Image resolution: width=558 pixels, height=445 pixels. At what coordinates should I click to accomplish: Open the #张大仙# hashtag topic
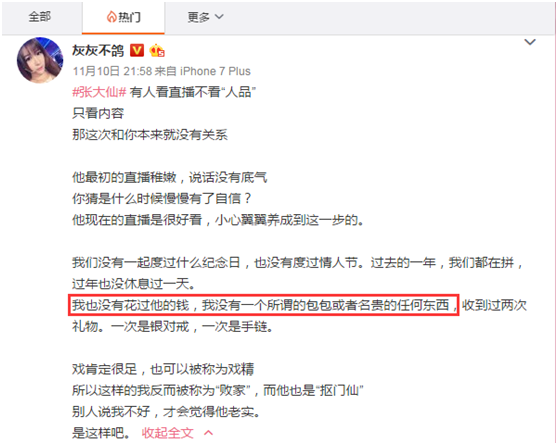tap(99, 93)
